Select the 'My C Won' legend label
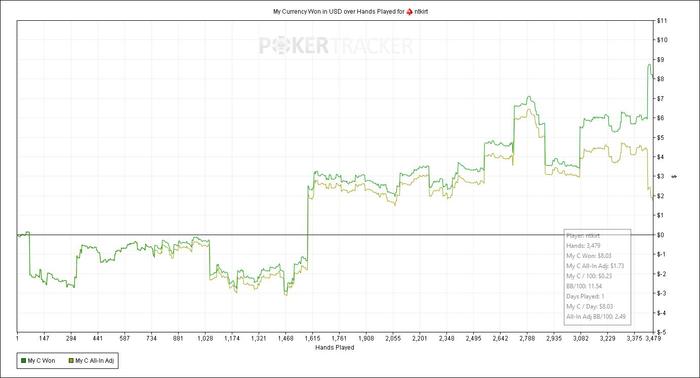This screenshot has height=378, width=700. [x=42, y=361]
